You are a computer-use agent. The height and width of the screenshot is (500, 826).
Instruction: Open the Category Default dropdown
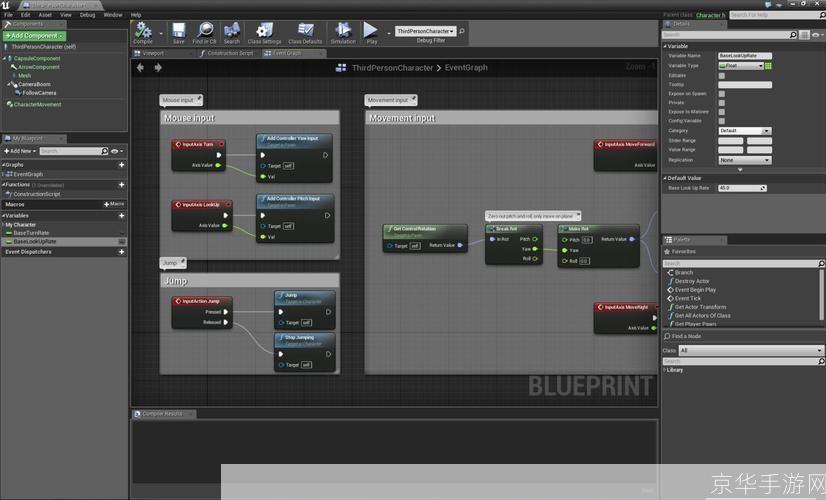(x=745, y=131)
